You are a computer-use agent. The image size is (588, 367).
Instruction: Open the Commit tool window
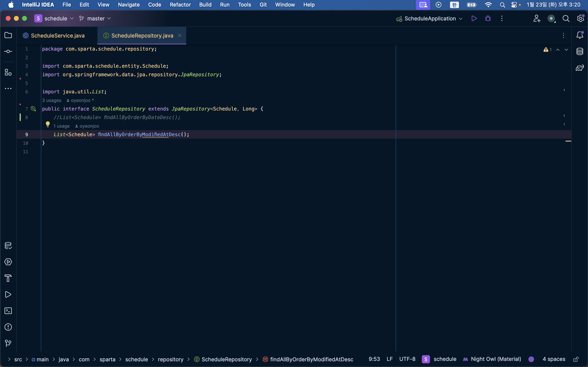pyautogui.click(x=8, y=51)
